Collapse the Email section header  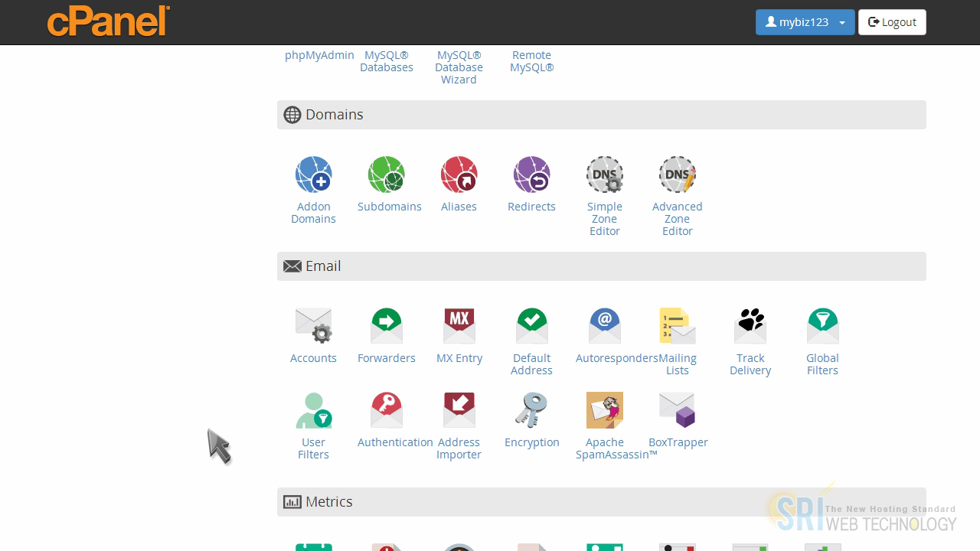(x=601, y=266)
